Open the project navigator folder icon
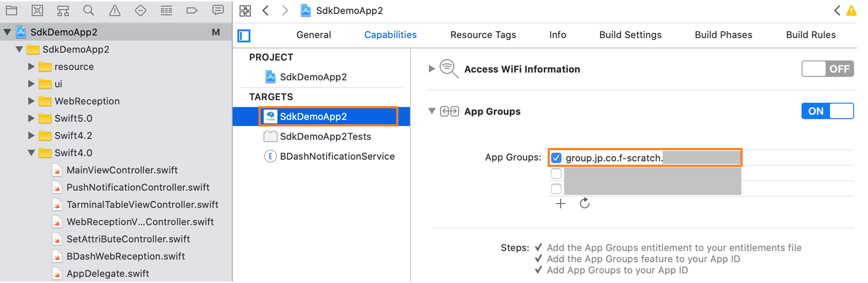Viewport: 868px width, 283px height. 11,10
